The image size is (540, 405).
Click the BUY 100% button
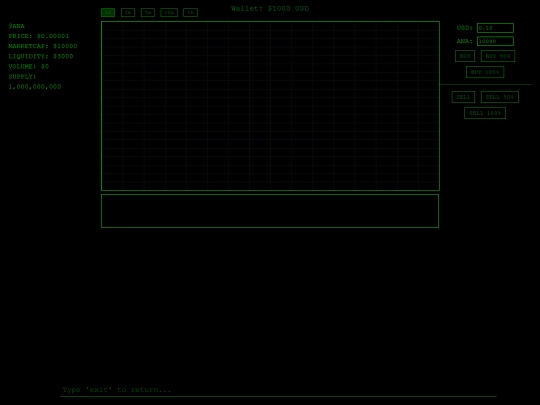coord(485,72)
